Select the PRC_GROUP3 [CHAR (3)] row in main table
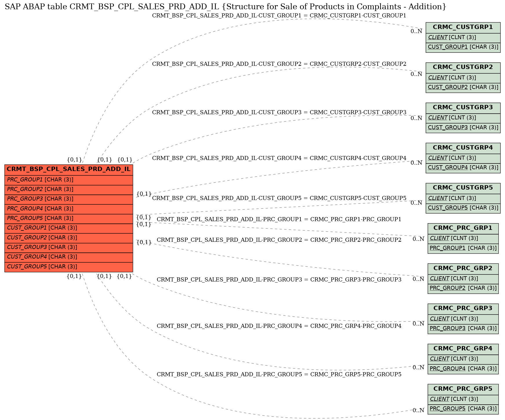 pos(69,199)
